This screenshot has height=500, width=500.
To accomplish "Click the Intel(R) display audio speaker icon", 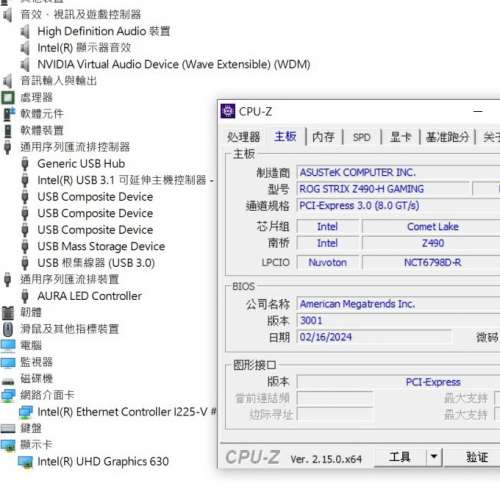I will tap(25, 48).
